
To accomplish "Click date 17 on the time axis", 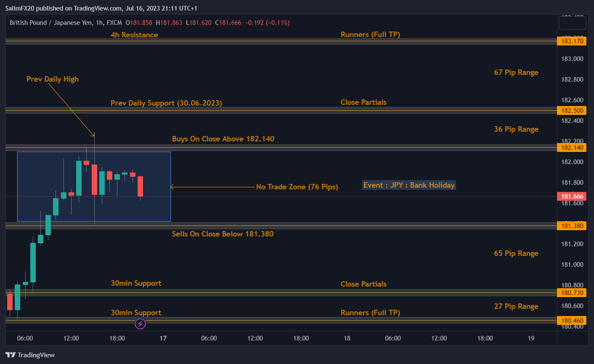I will [x=163, y=338].
